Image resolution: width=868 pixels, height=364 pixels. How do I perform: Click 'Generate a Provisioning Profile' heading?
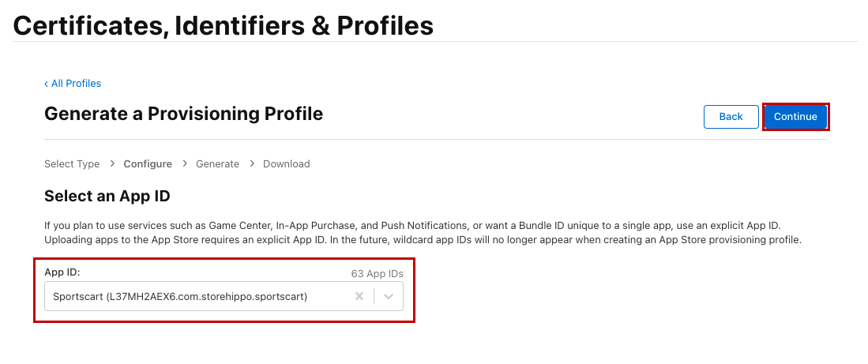tap(183, 114)
